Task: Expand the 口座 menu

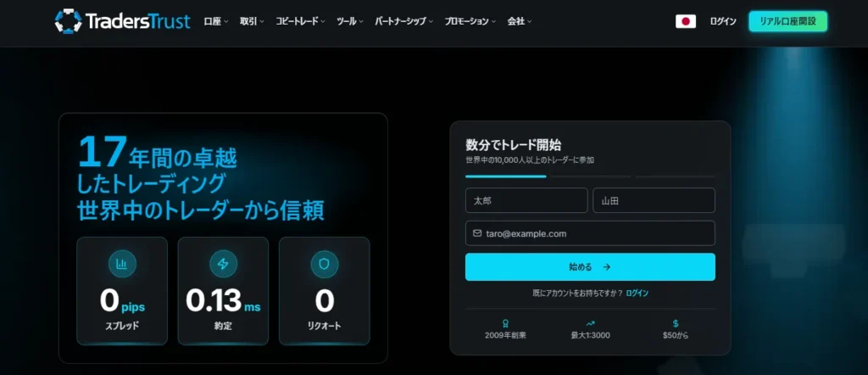Action: coord(216,21)
